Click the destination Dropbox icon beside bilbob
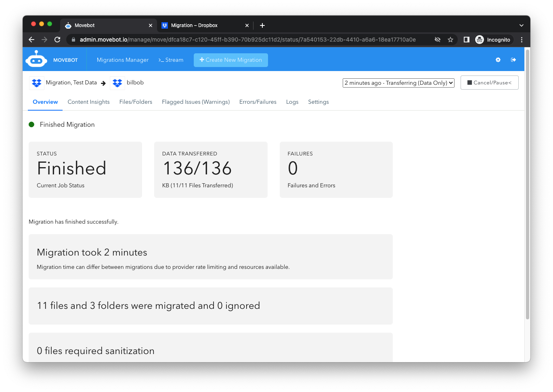 117,83
